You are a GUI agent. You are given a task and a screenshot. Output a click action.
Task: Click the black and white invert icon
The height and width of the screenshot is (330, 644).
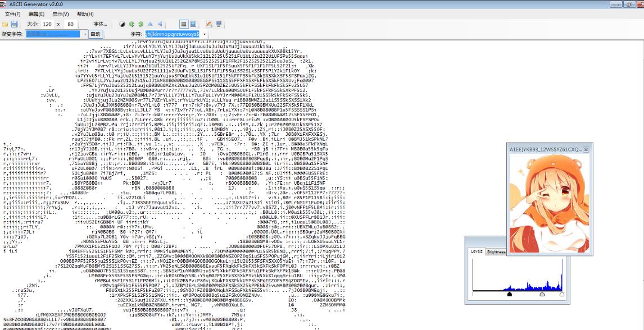coord(123,25)
